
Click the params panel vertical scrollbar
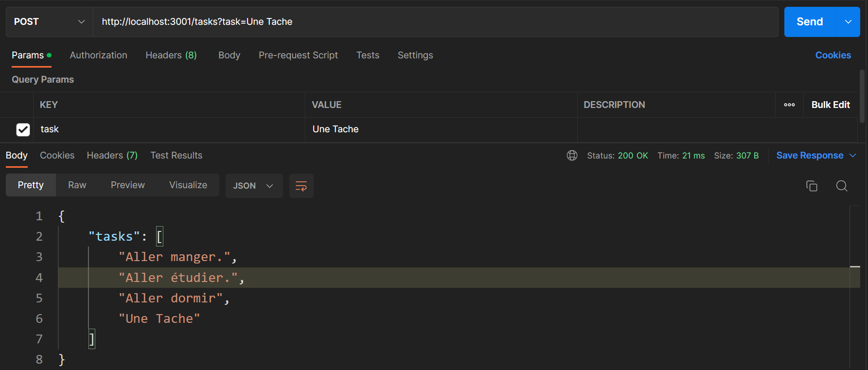[862, 96]
